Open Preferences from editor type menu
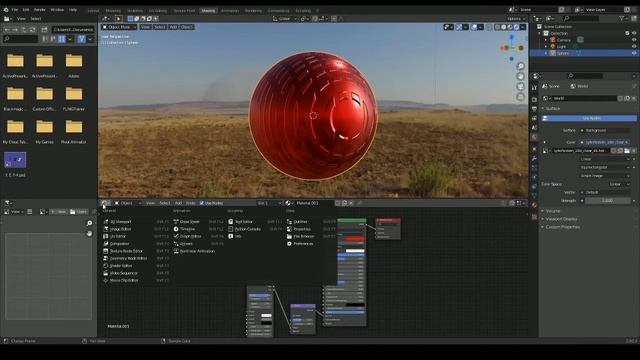This screenshot has width=640, height=360. [303, 244]
